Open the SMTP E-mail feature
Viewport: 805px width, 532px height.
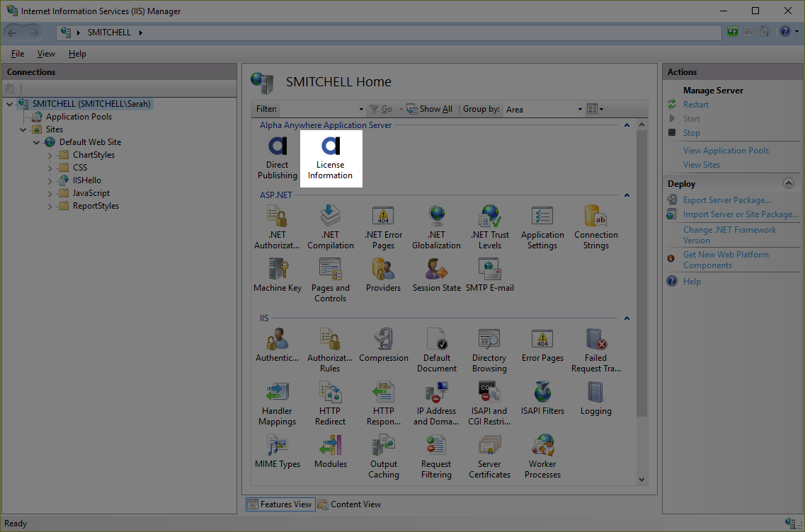tap(490, 275)
